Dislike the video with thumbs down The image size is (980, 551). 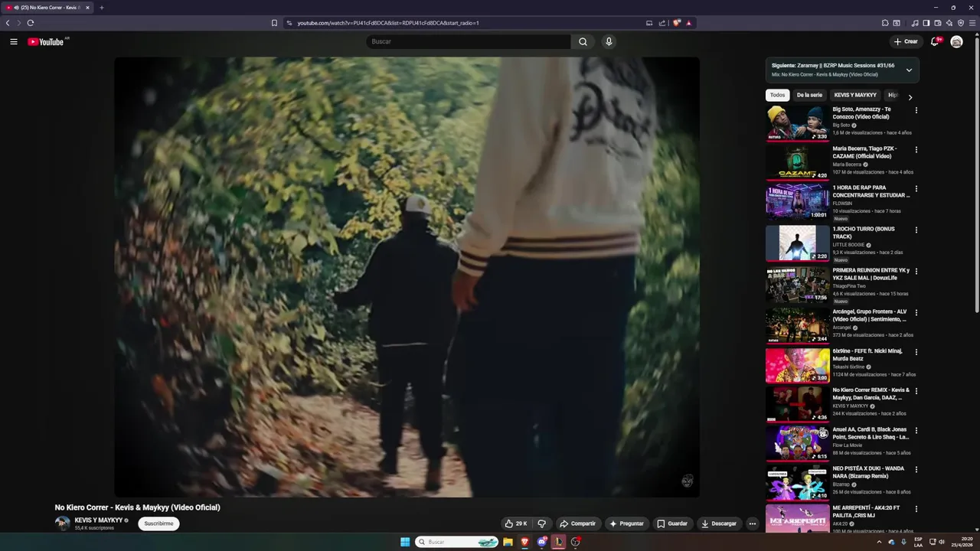click(541, 523)
